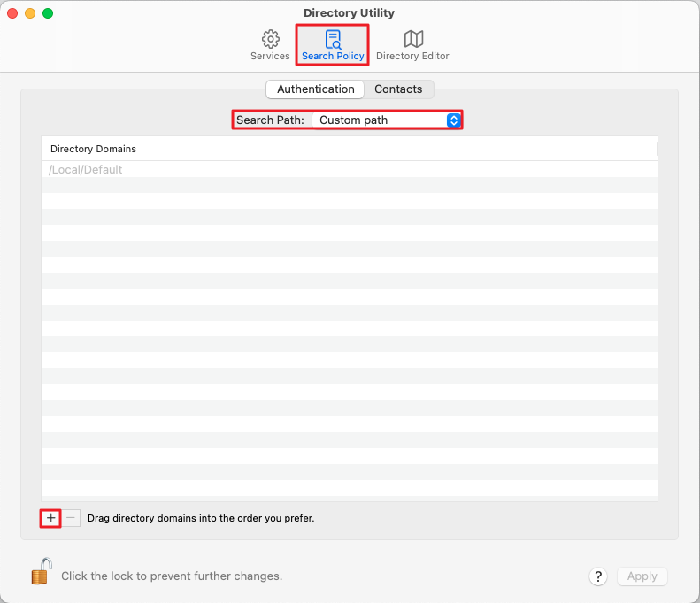This screenshot has height=603, width=700.
Task: Switch to the Authentication tab
Action: 315,89
